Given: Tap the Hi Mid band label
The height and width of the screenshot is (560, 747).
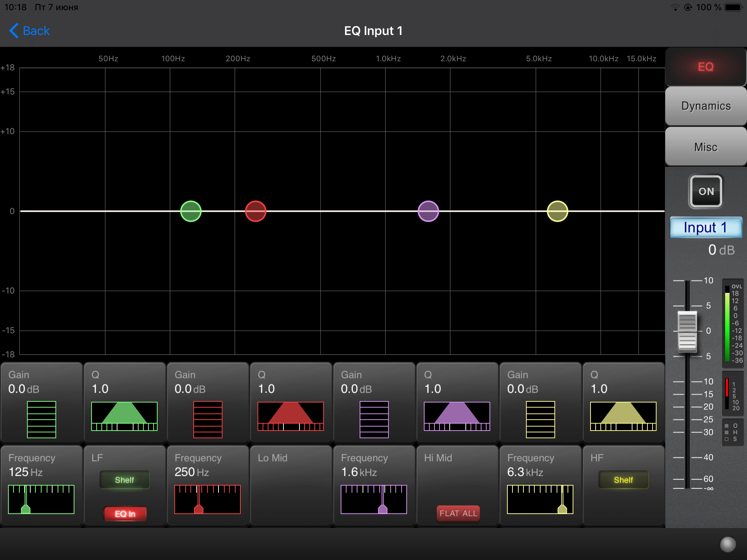Looking at the screenshot, I should click(x=438, y=458).
